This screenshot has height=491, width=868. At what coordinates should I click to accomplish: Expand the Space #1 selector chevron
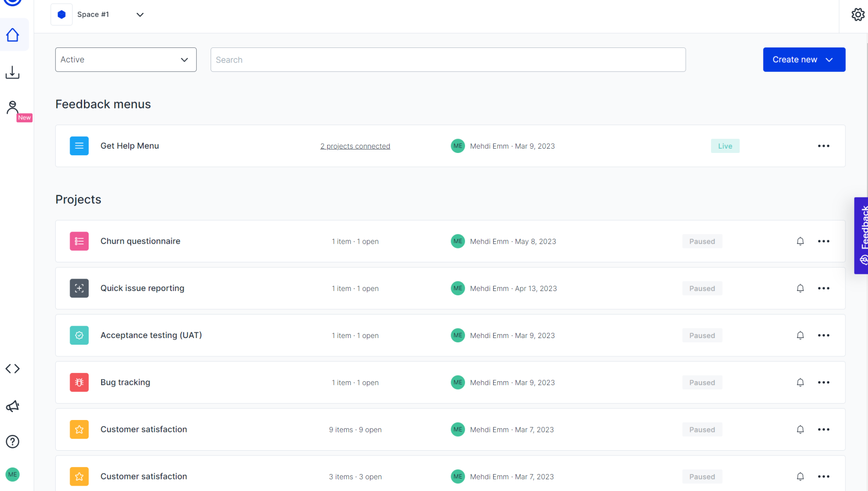point(140,15)
